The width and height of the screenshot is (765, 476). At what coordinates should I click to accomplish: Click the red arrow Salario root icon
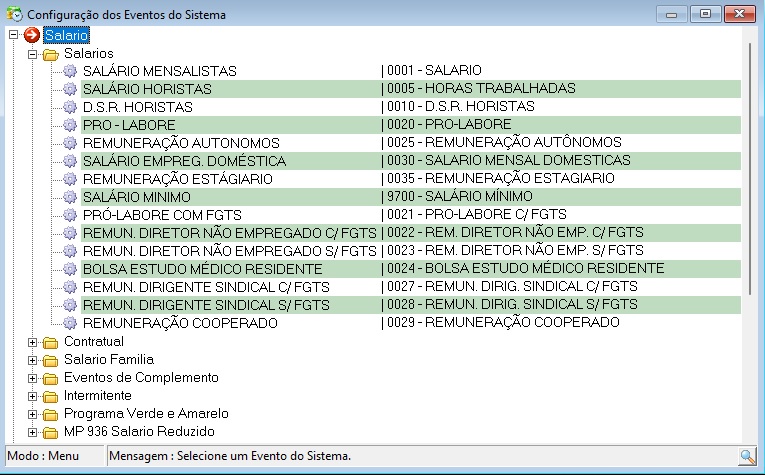(x=33, y=35)
